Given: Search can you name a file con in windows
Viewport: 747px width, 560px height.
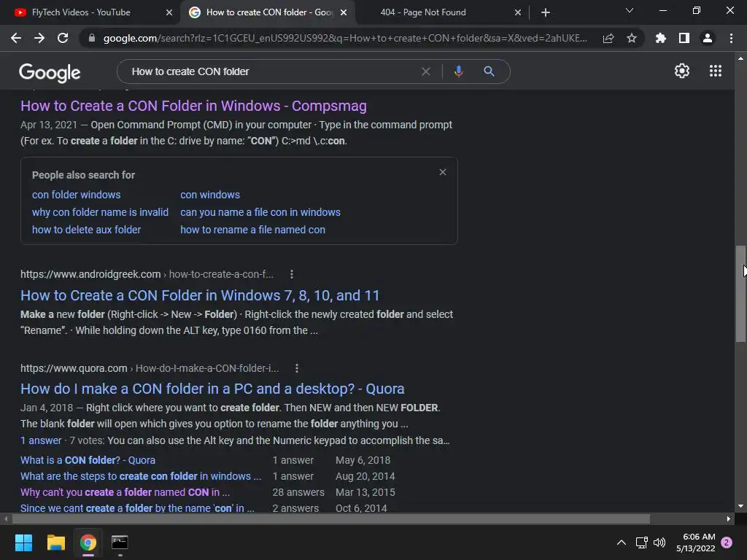Looking at the screenshot, I should tap(260, 212).
